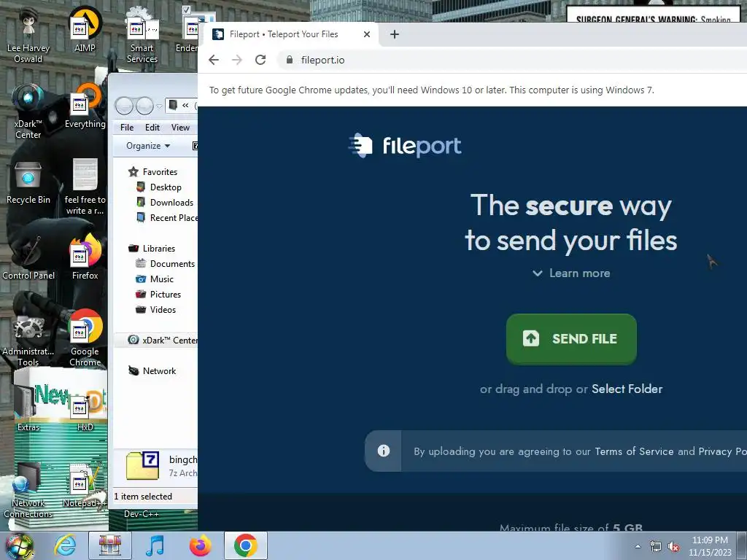Select Network in the navigation pane
Viewport: 747px width, 560px height.
(x=152, y=371)
